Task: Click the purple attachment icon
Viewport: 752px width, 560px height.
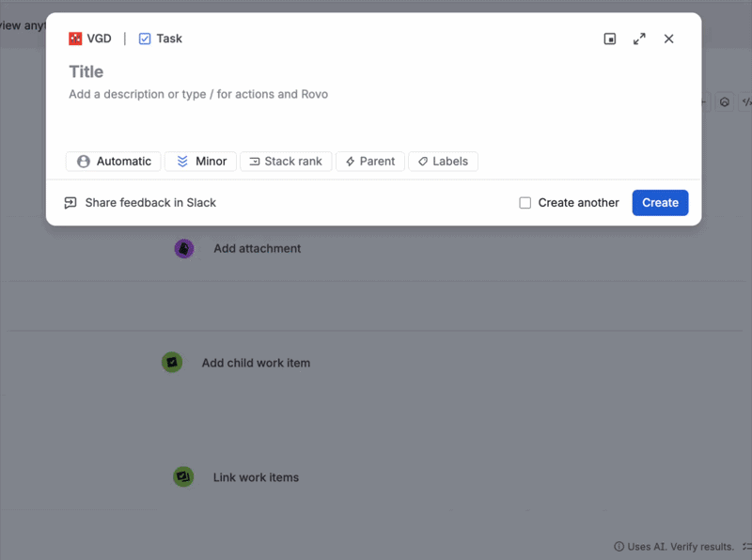Action: (x=184, y=248)
